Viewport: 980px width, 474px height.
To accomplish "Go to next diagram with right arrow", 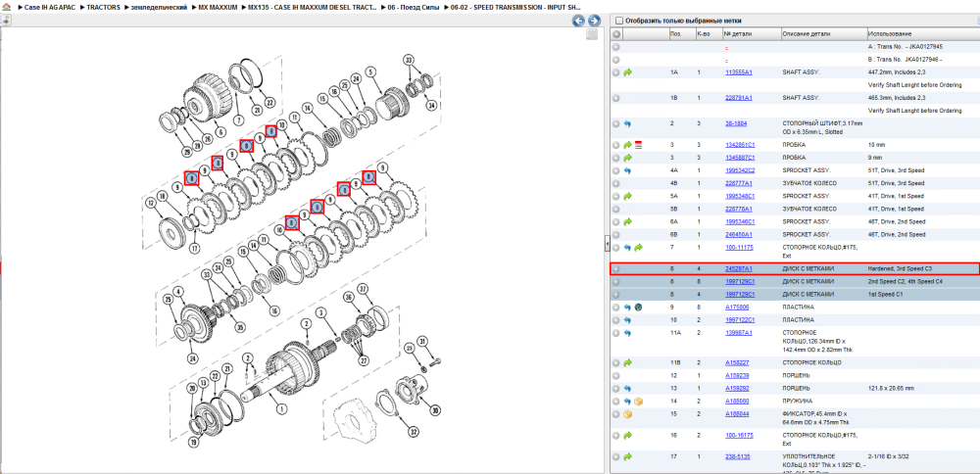I will (594, 21).
